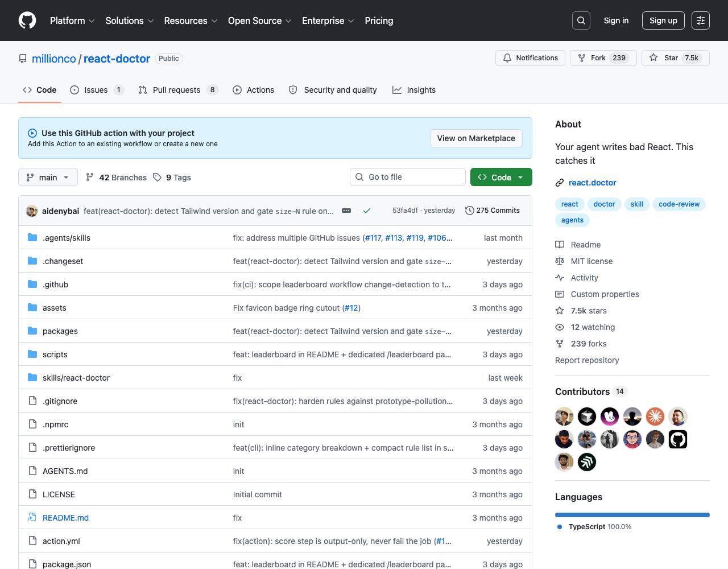This screenshot has height=569, width=728.
Task: Click the link icon beside react.doctor
Action: pos(560,183)
